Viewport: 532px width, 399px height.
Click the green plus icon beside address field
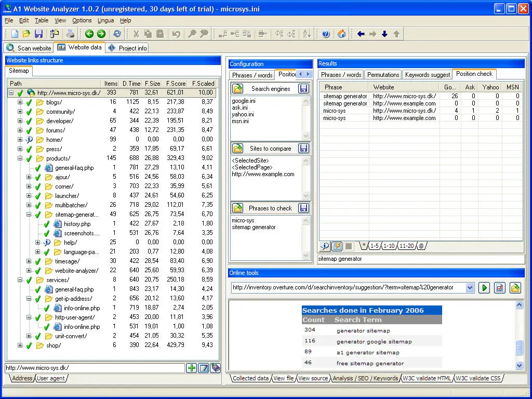click(192, 368)
